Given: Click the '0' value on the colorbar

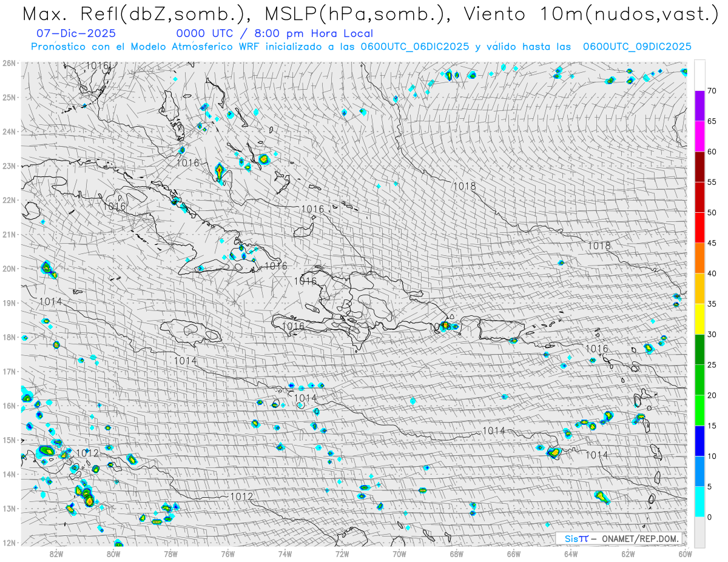Looking at the screenshot, I should (709, 517).
